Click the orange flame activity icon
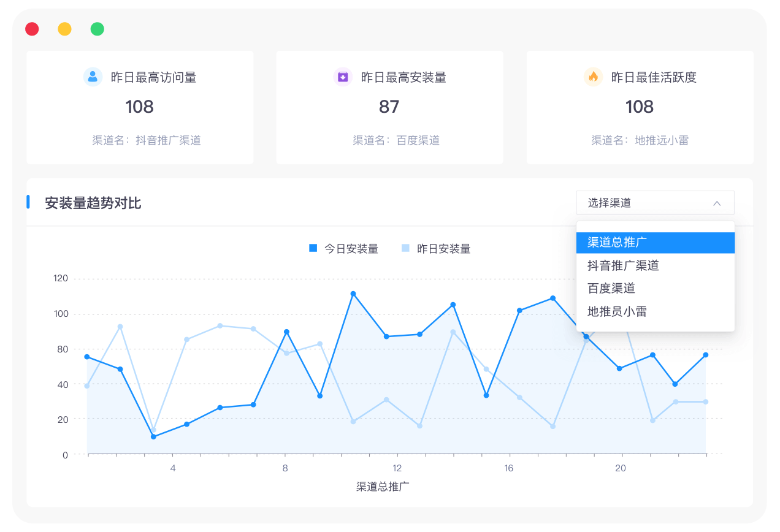The width and height of the screenshot is (780, 532). [x=593, y=77]
